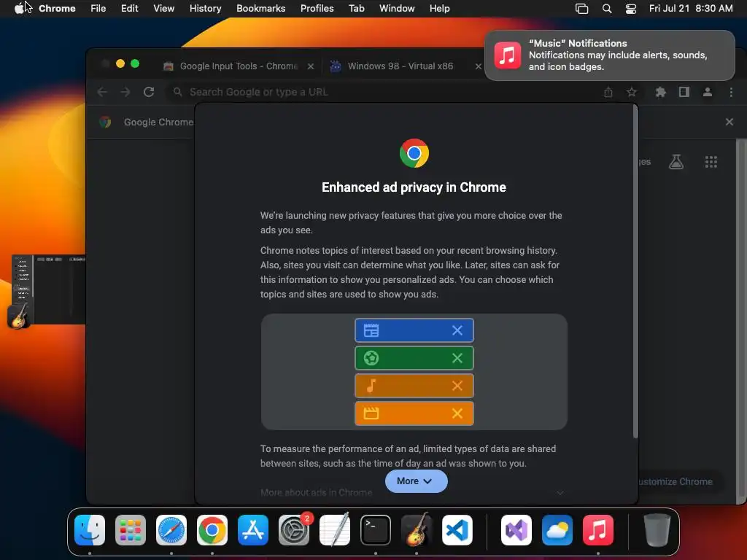The width and height of the screenshot is (747, 560).
Task: Open the Profiles menu
Action: click(317, 9)
